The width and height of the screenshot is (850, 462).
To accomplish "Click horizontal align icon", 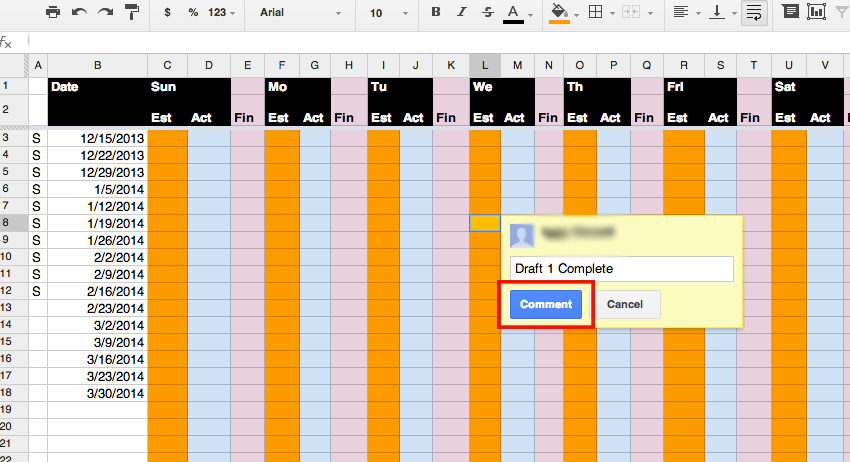I will 681,12.
